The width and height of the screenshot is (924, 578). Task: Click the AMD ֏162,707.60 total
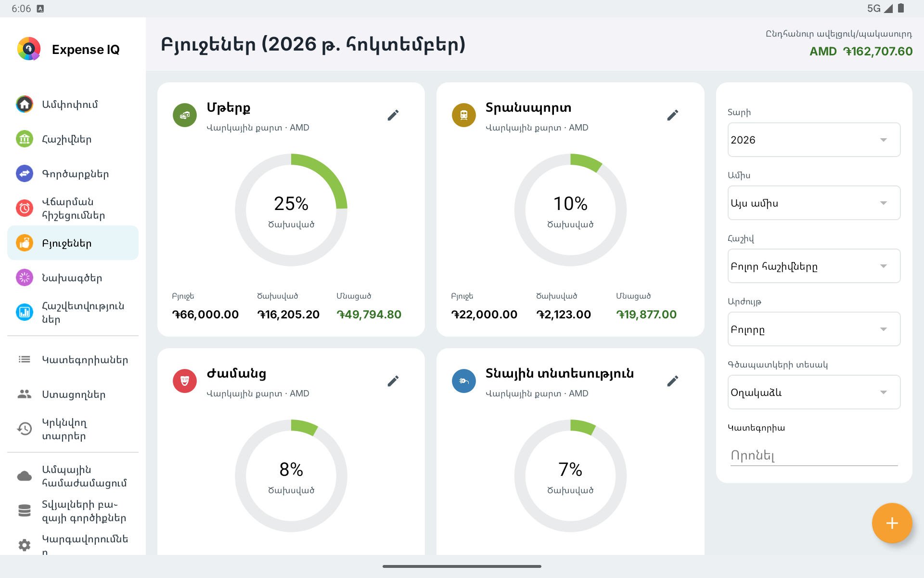(861, 51)
